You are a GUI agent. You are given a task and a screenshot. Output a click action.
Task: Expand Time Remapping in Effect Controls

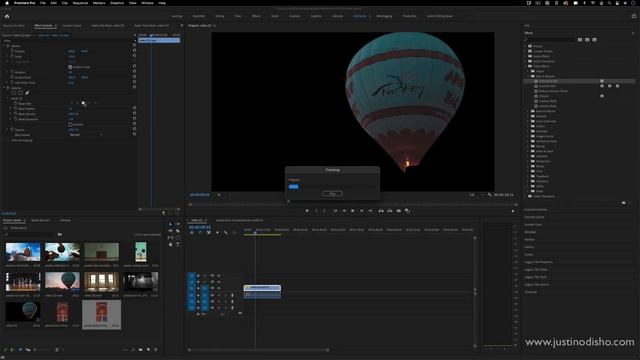tap(4, 140)
